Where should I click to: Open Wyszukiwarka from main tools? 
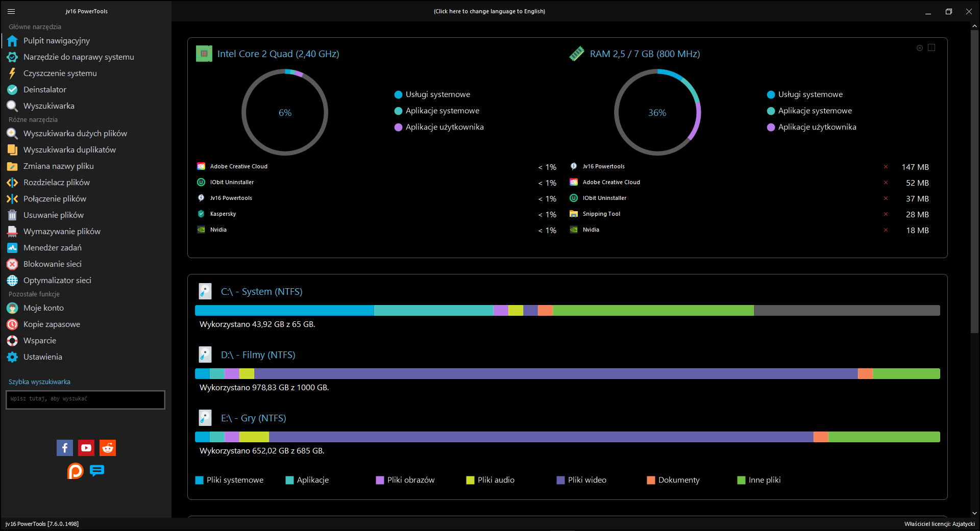tap(48, 106)
